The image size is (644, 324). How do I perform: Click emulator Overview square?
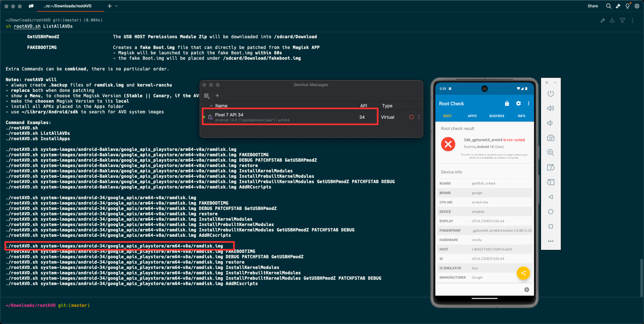550,226
